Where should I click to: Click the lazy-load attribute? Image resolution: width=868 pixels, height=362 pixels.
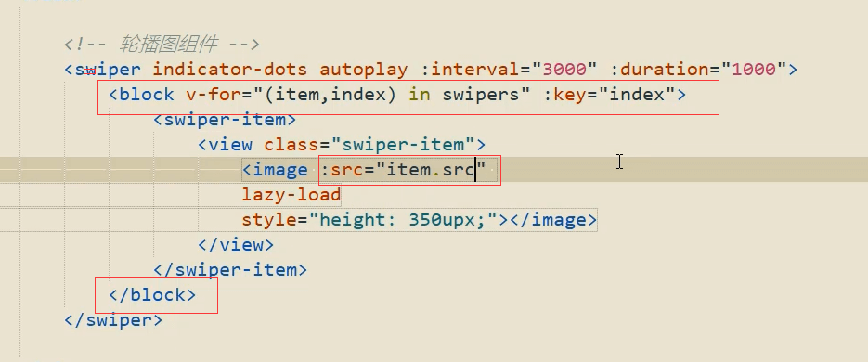coord(291,195)
